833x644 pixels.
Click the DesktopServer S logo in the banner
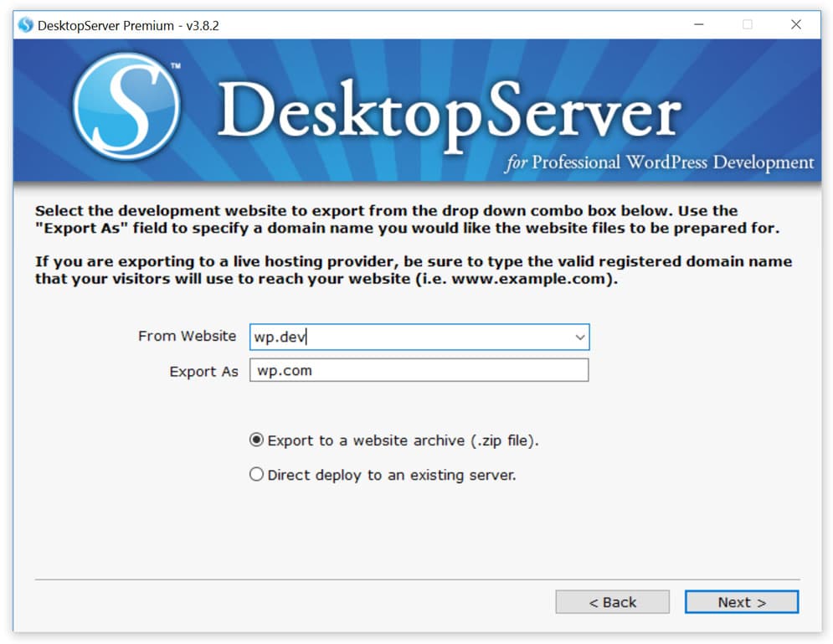pos(126,106)
